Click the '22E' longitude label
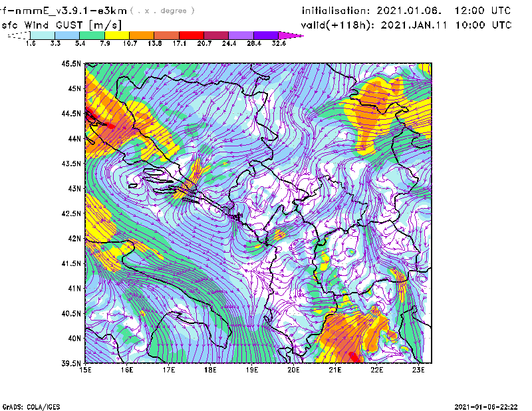The width and height of the screenshot is (532, 411). tap(377, 370)
